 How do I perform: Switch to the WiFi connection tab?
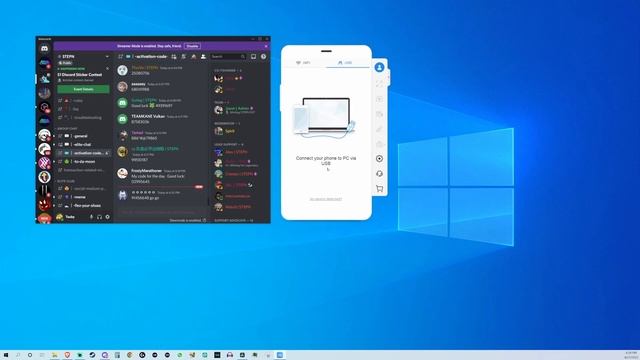pyautogui.click(x=303, y=63)
